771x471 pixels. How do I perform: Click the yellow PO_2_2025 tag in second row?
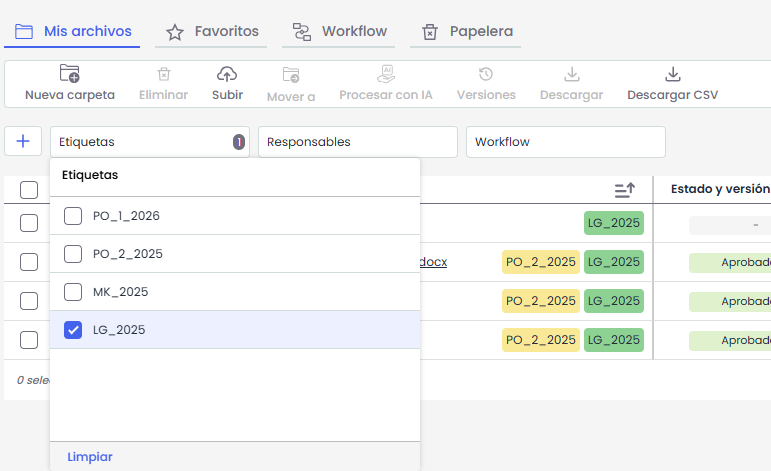tap(541, 262)
